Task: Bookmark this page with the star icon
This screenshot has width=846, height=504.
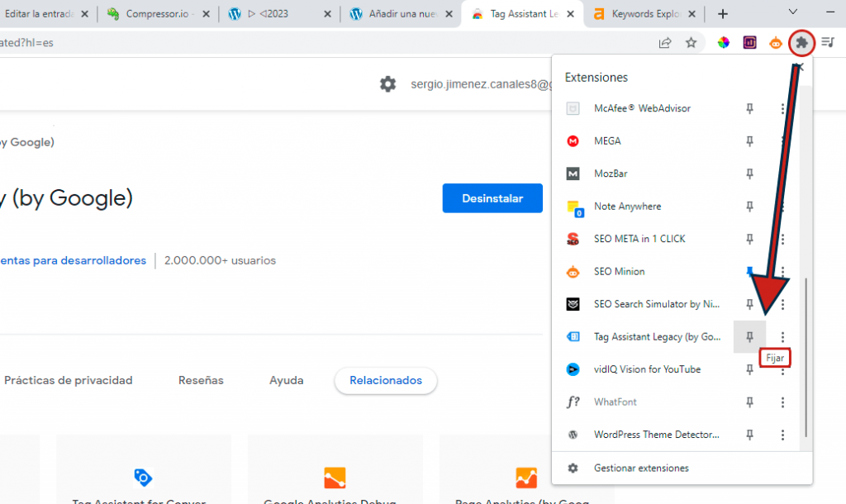Action: click(692, 43)
